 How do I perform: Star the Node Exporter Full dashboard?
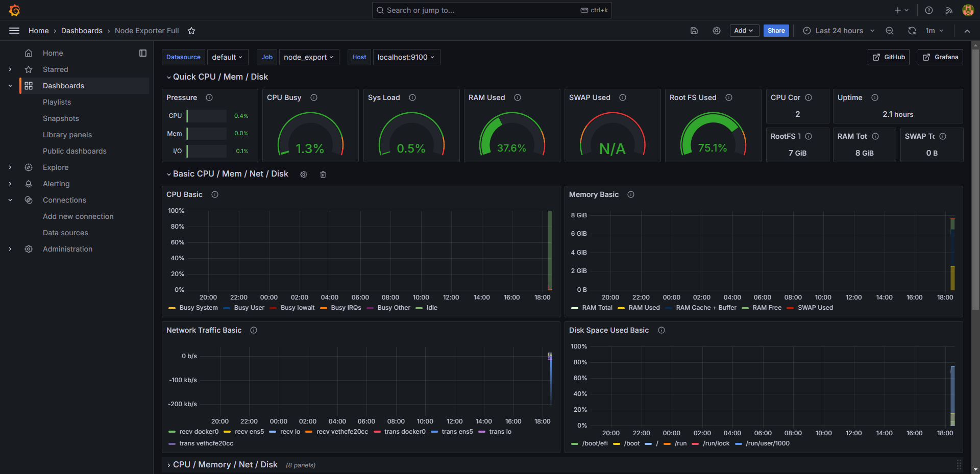191,31
